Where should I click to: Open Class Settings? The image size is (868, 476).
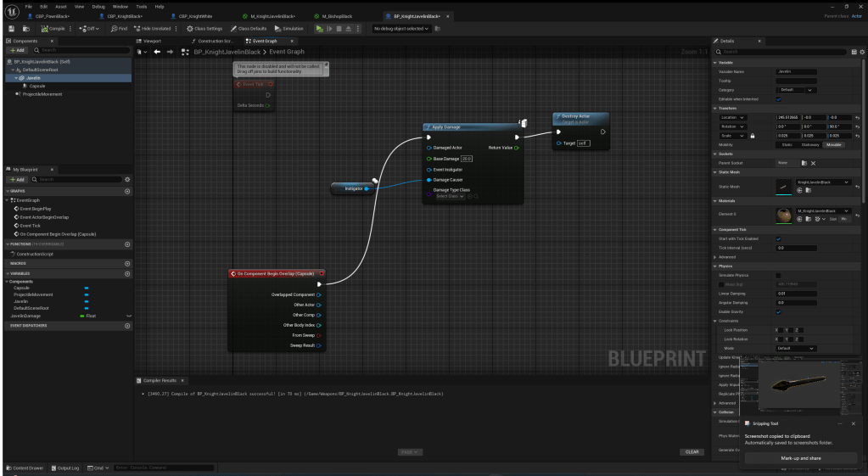click(x=197, y=29)
